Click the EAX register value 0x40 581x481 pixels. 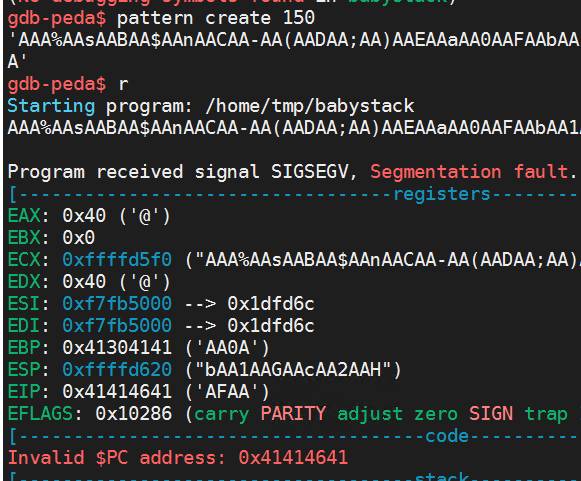click(84, 216)
